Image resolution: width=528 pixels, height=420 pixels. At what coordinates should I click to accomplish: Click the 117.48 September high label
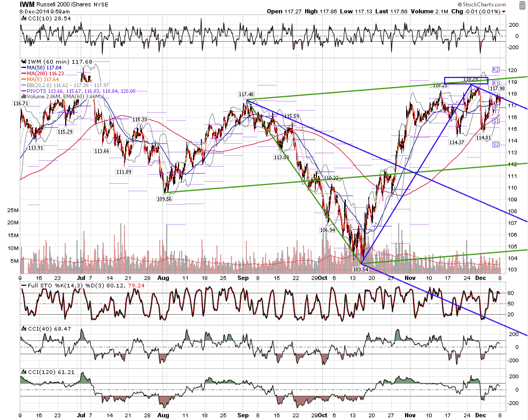tap(246, 94)
